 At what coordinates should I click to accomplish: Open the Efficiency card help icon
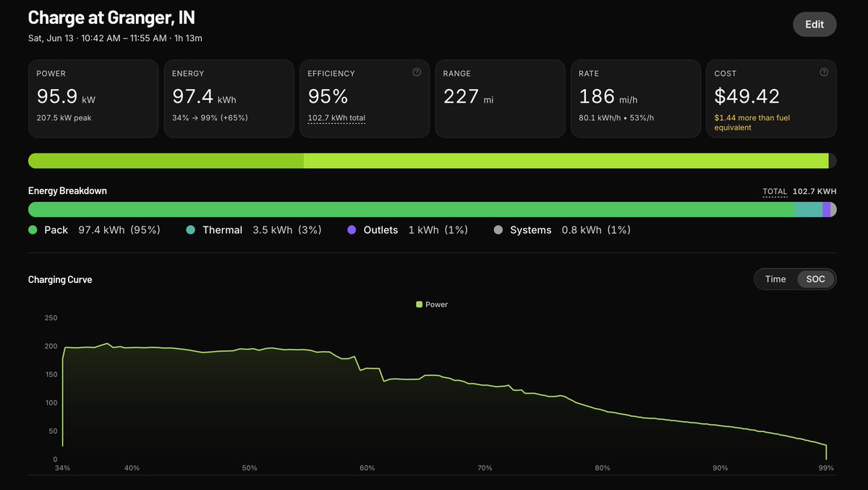click(417, 72)
